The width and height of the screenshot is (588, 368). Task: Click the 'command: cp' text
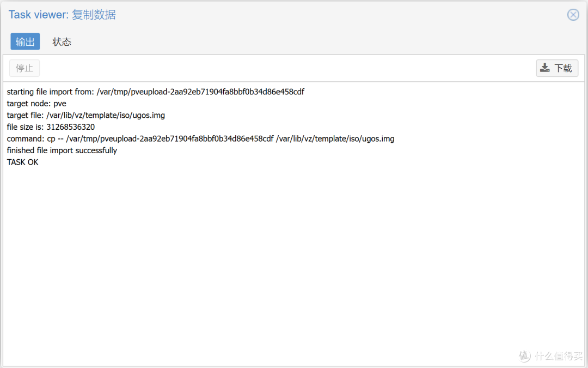pyautogui.click(x=31, y=138)
